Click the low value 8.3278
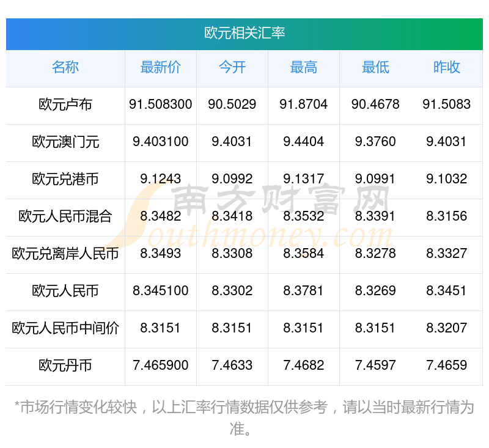Viewport: 489px width, 448px height. pos(375,253)
